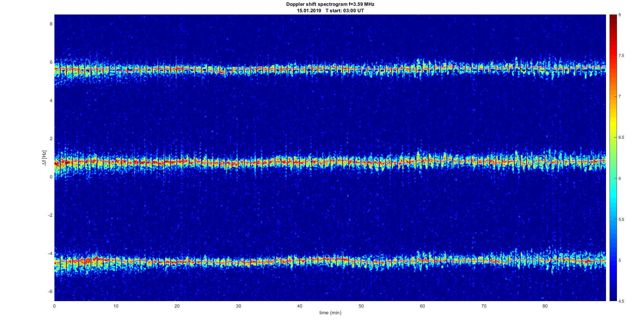Click the colorbar tick label '5.5'
The height and width of the screenshot is (323, 644).
pyautogui.click(x=621, y=219)
